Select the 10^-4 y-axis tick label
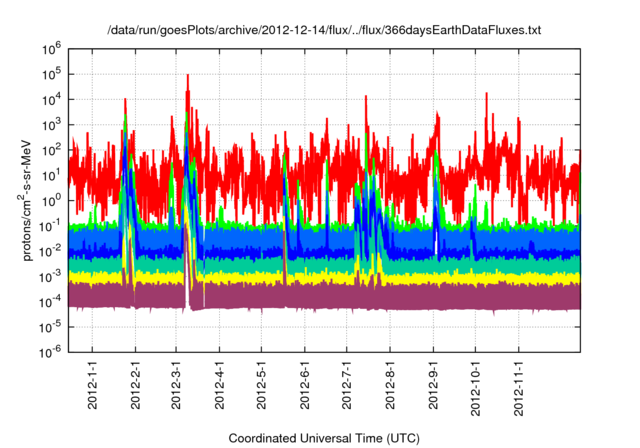The height and width of the screenshot is (448, 640). pos(50,303)
